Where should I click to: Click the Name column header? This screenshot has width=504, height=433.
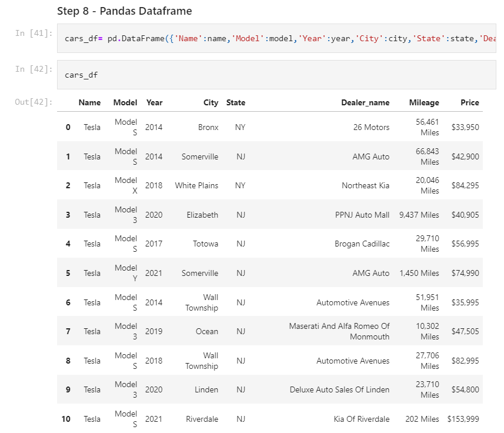(89, 102)
